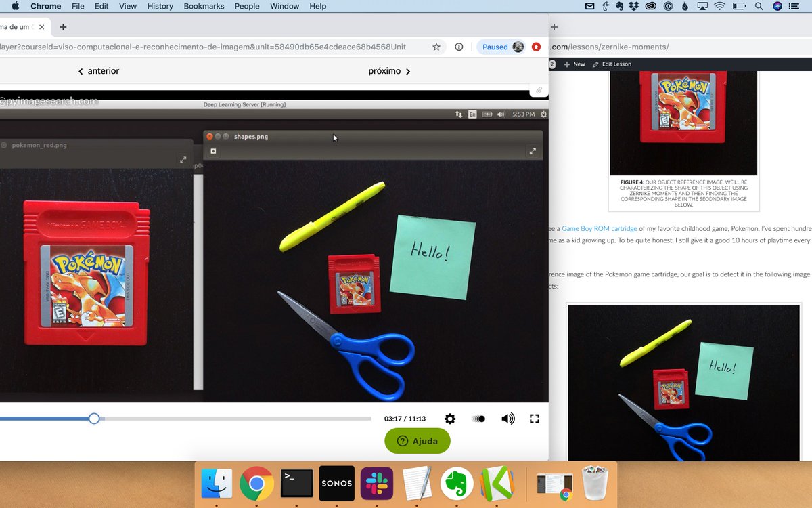Viewport: 812px width, 508px height.
Task: Click the shapes image in background article
Action: [683, 383]
